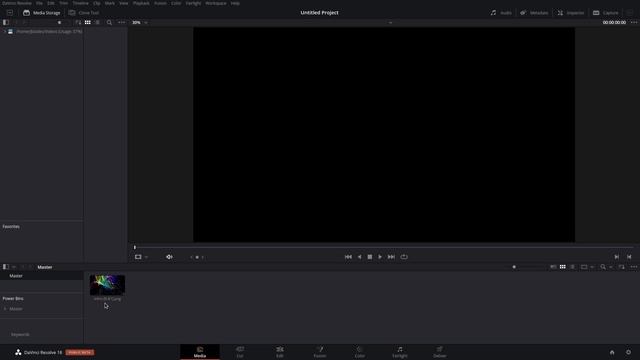Open the Media Storage panel button
Viewport: 640px width, 360px height.
(42, 13)
